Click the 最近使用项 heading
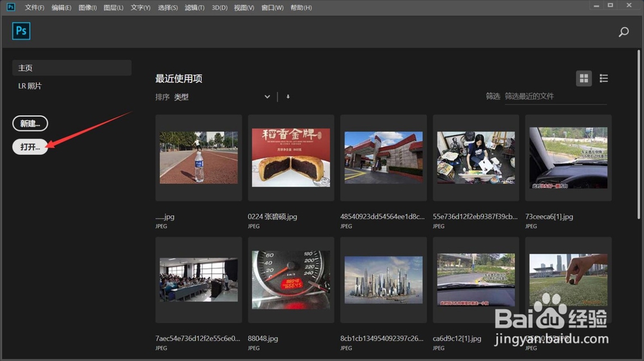Viewport: 644px width, 361px height. (x=178, y=79)
